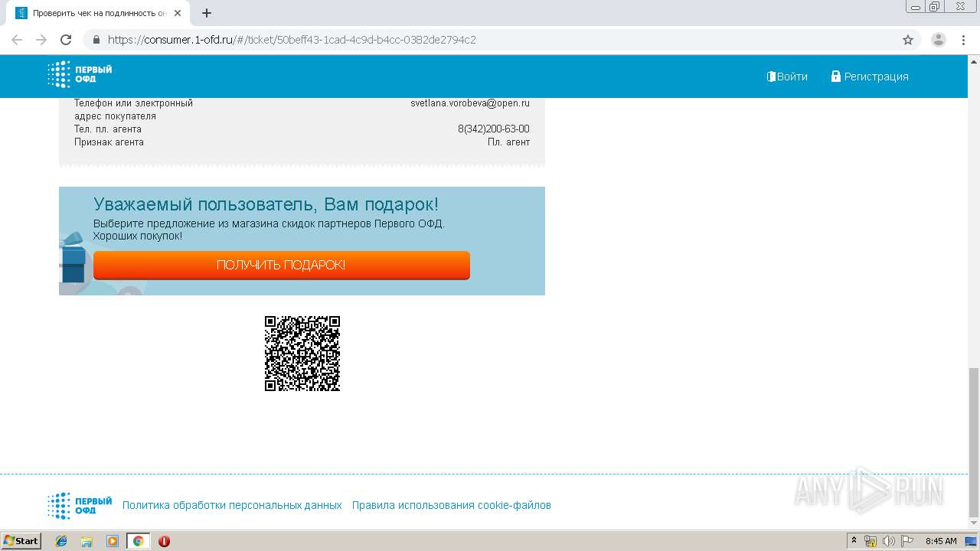Click the page vertical scrollbar thumb
This screenshot has width=980, height=551.
pyautogui.click(x=973, y=442)
